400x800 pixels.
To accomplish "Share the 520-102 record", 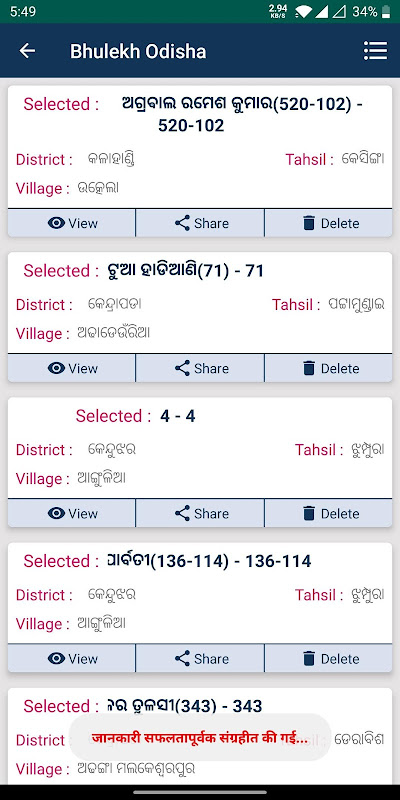I will click(200, 223).
